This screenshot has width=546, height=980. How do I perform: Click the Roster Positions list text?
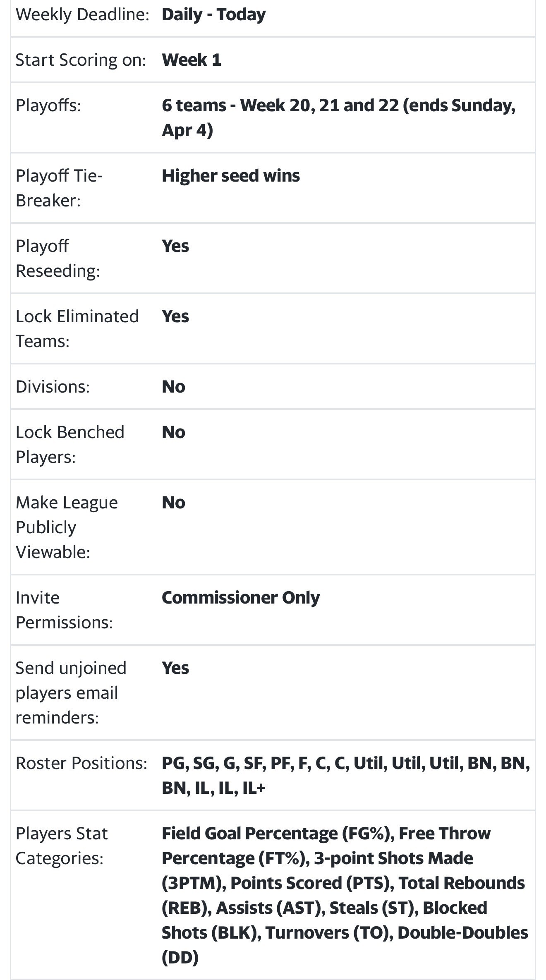point(346,776)
